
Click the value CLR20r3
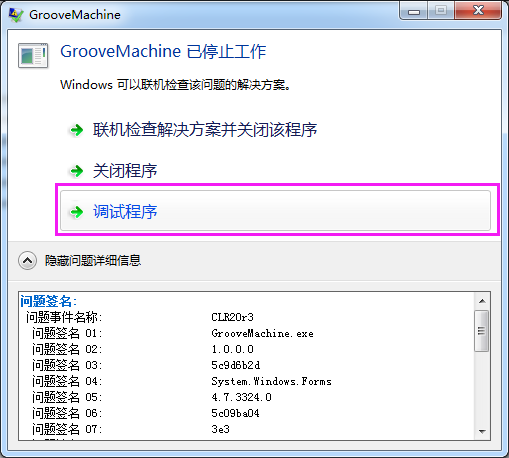[x=232, y=317]
